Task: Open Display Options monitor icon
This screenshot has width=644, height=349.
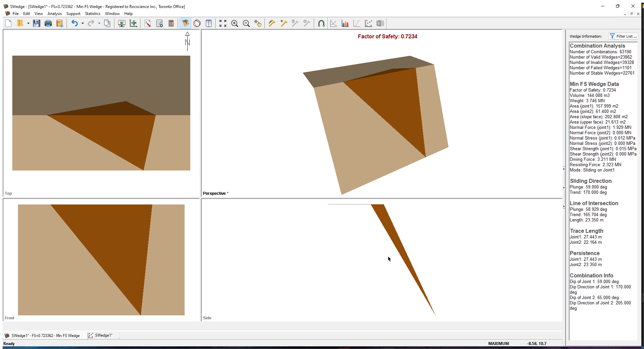Action: (122, 23)
